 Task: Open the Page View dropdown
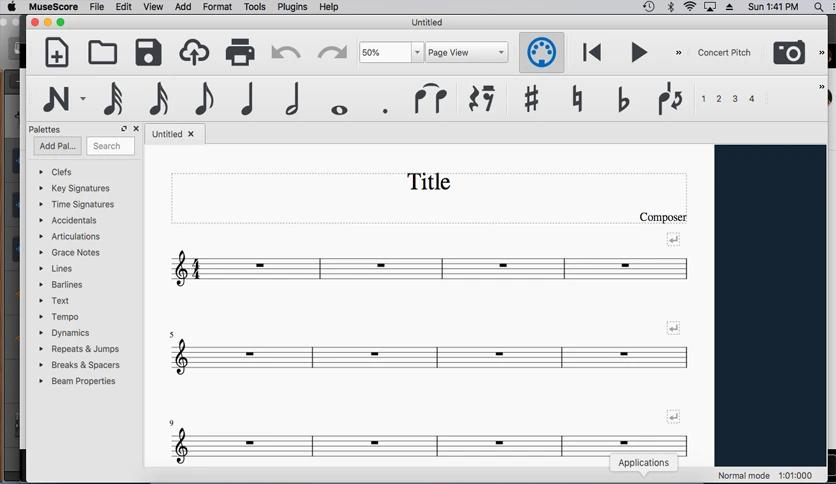pos(467,52)
